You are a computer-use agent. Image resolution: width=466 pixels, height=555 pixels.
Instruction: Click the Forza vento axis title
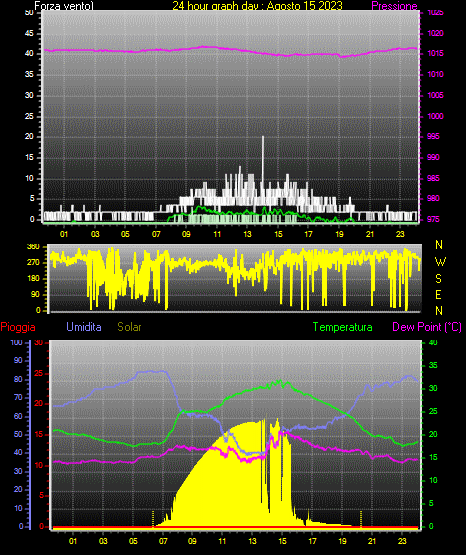64,6
